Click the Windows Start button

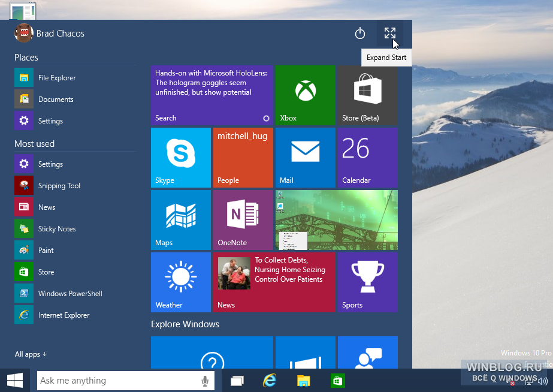coord(15,381)
